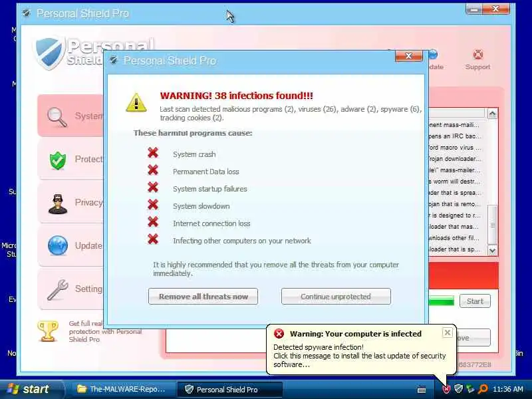Image resolution: width=532 pixels, height=399 pixels.
Task: Open Settings wrench icon
Action: pos(58,289)
